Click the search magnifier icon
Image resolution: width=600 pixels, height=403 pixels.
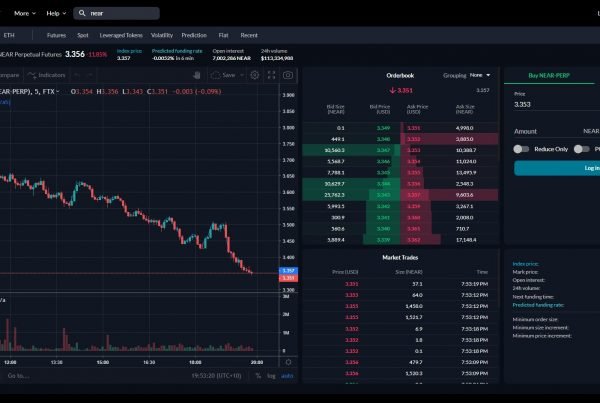tap(82, 13)
